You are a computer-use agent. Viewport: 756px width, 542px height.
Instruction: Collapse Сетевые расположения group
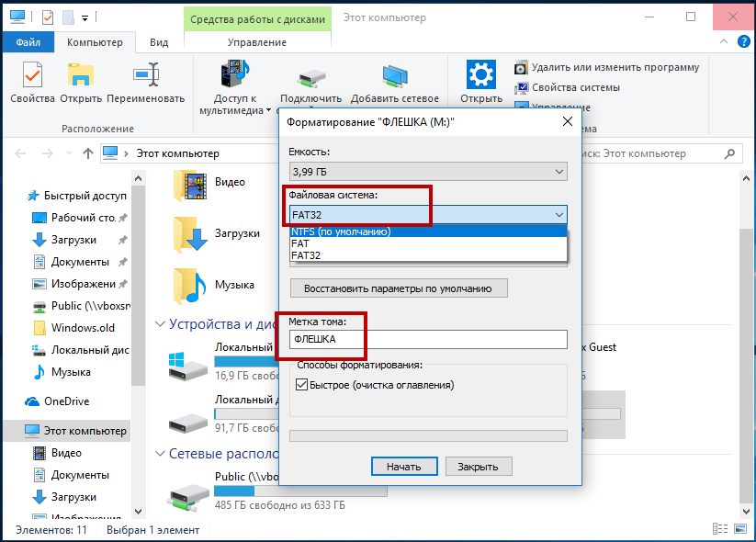pyautogui.click(x=160, y=453)
